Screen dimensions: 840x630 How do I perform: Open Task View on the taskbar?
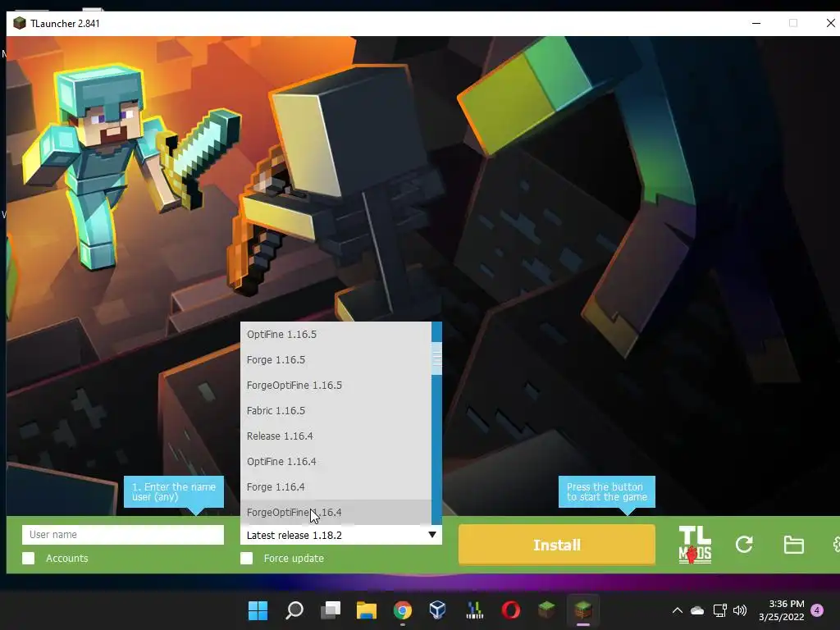click(331, 610)
